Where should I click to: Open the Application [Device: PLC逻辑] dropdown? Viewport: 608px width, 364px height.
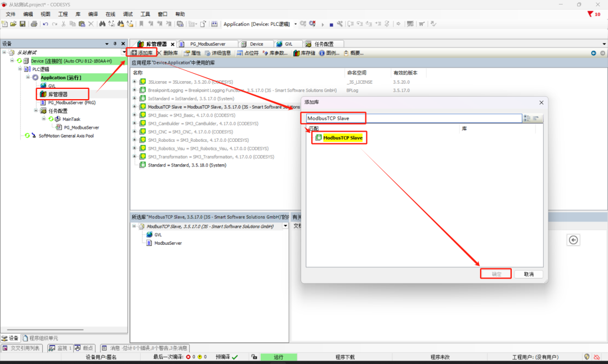pos(296,24)
